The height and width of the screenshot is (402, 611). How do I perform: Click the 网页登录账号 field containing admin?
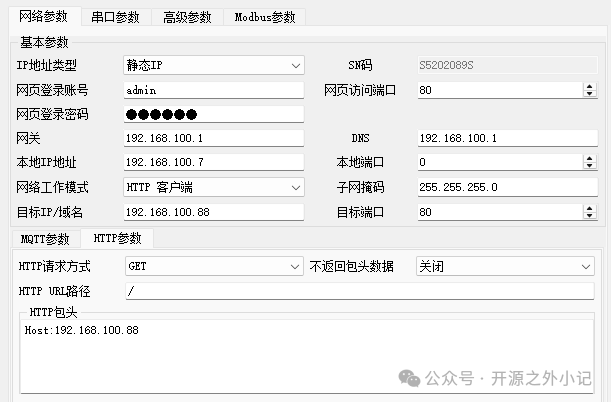point(214,90)
